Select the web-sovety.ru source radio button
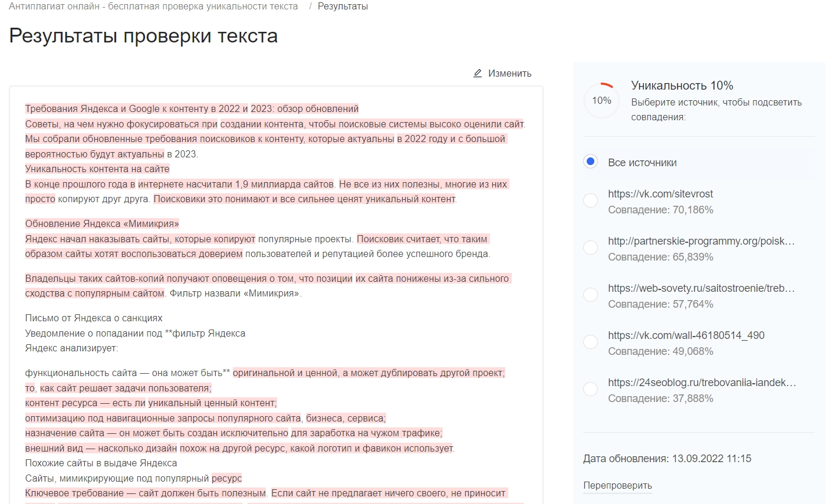 [x=590, y=294]
